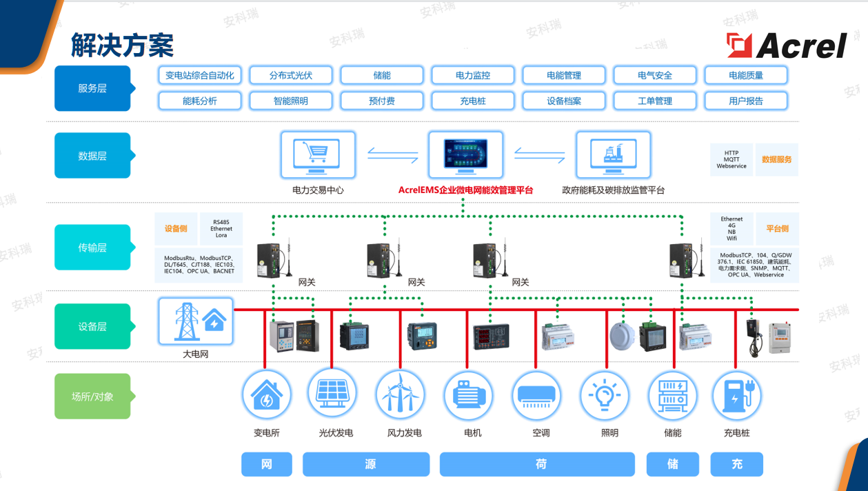Select the 电力监控 service box
868x491 pixels.
click(x=473, y=75)
